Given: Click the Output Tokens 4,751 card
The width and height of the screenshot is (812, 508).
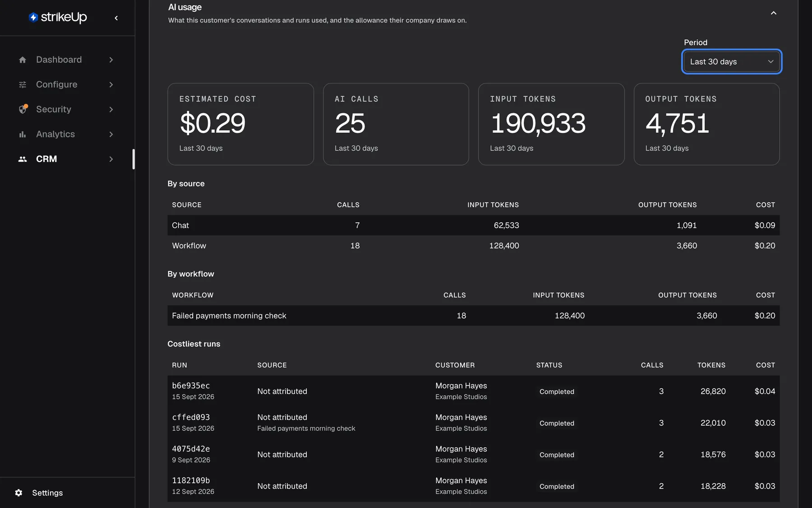Looking at the screenshot, I should pos(706,124).
